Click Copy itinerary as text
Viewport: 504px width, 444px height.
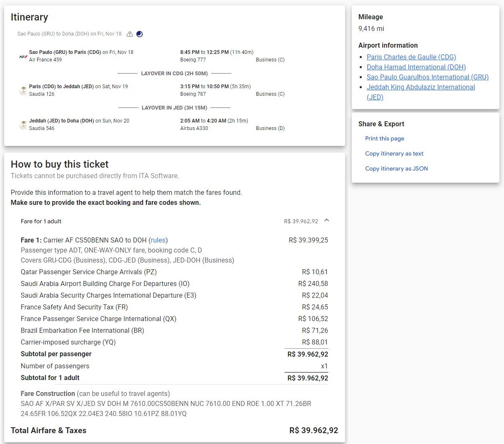(394, 153)
